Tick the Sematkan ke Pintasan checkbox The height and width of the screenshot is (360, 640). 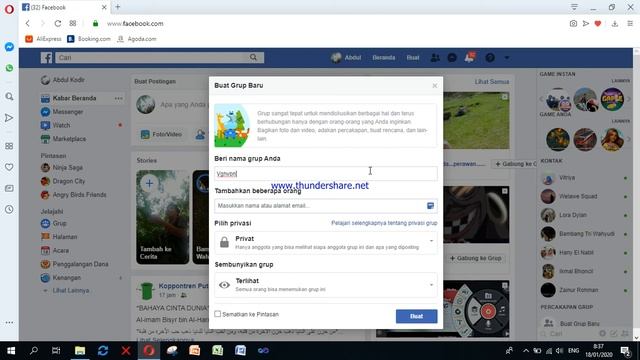click(x=218, y=314)
